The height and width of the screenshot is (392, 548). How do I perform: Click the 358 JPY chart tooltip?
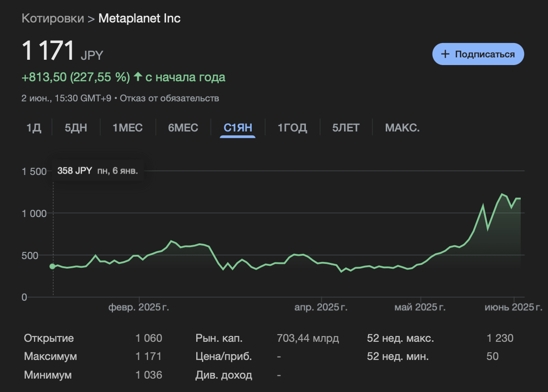click(98, 171)
